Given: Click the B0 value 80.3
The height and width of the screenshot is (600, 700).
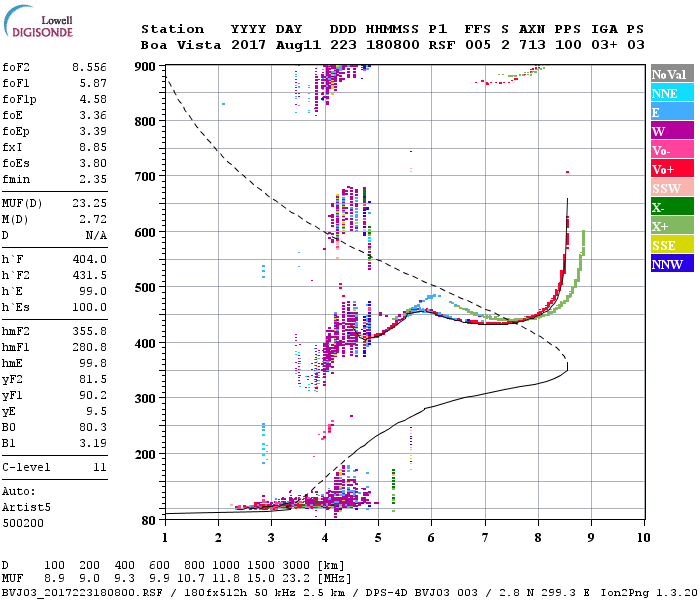Looking at the screenshot, I should pyautogui.click(x=93, y=427).
